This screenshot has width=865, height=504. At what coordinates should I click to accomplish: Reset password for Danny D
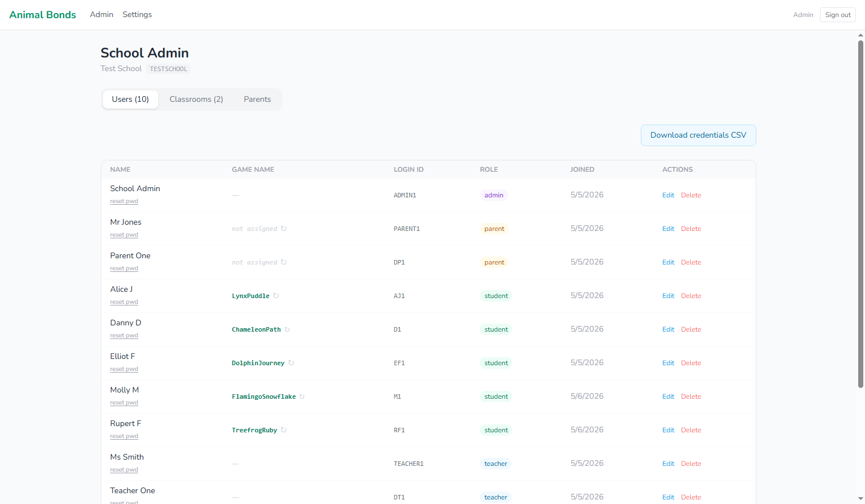point(124,336)
